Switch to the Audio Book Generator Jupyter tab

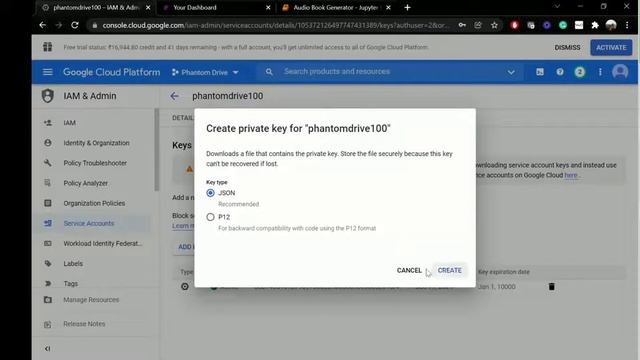click(x=335, y=7)
